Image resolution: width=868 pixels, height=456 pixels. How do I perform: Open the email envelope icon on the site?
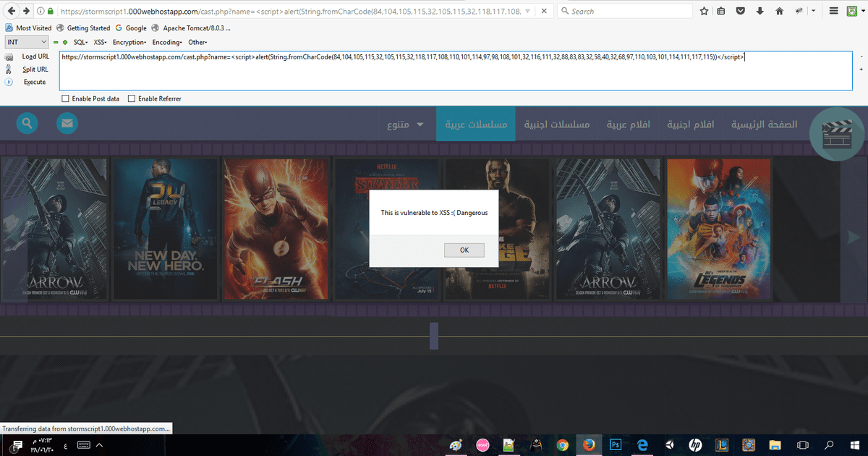[67, 123]
